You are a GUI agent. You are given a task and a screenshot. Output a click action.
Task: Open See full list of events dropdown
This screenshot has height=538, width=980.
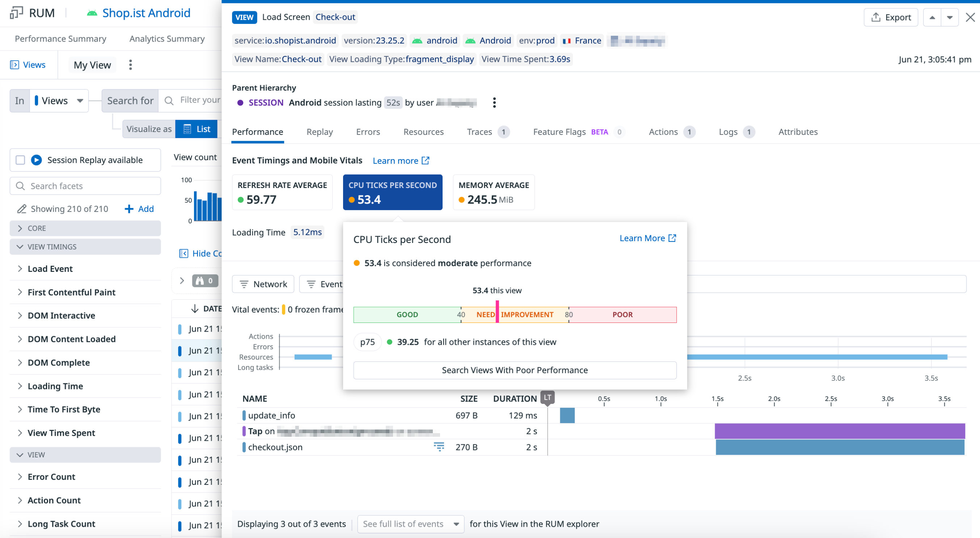(x=410, y=524)
